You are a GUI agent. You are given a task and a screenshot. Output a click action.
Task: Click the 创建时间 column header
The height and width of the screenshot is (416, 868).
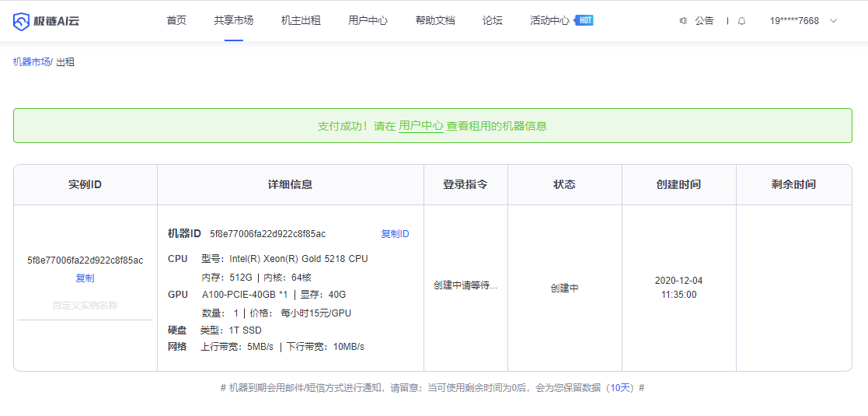coord(678,184)
